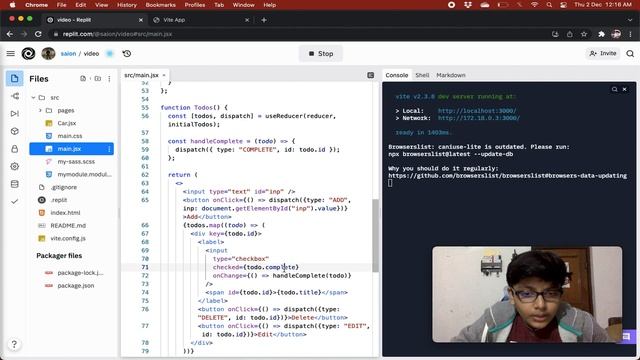Open the user avatar next to saion
Image resolution: width=640 pixels, height=360 pixels.
point(48,53)
